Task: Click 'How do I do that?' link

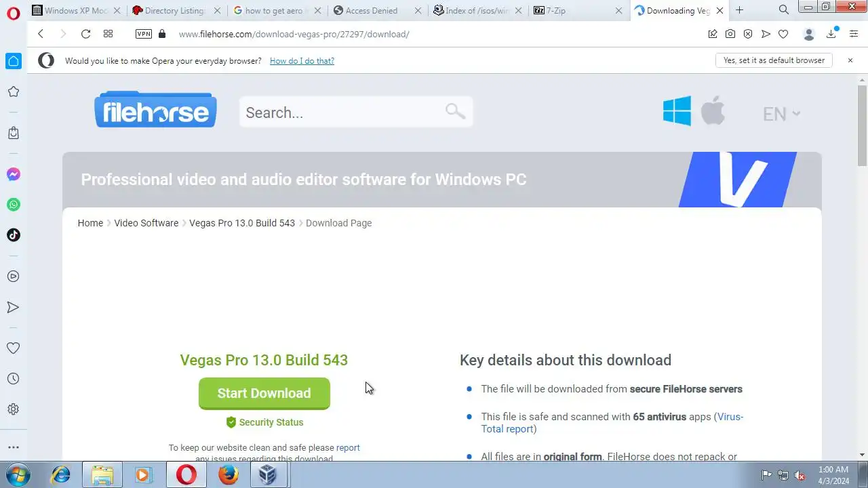Action: [x=302, y=61]
